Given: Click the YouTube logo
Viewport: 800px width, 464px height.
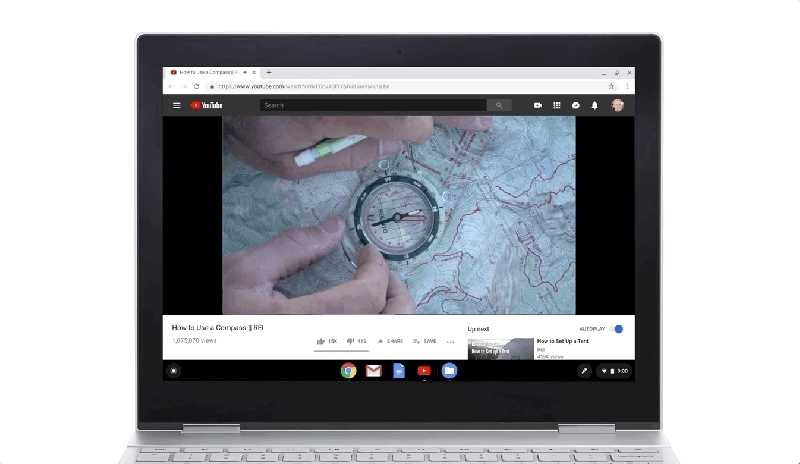Looking at the screenshot, I should pos(206,105).
